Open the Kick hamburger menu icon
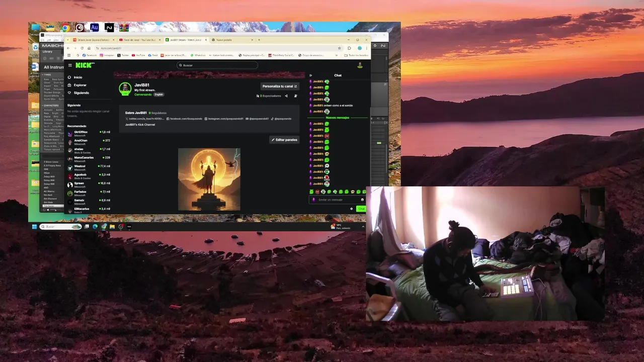The height and width of the screenshot is (362, 644). coord(70,65)
